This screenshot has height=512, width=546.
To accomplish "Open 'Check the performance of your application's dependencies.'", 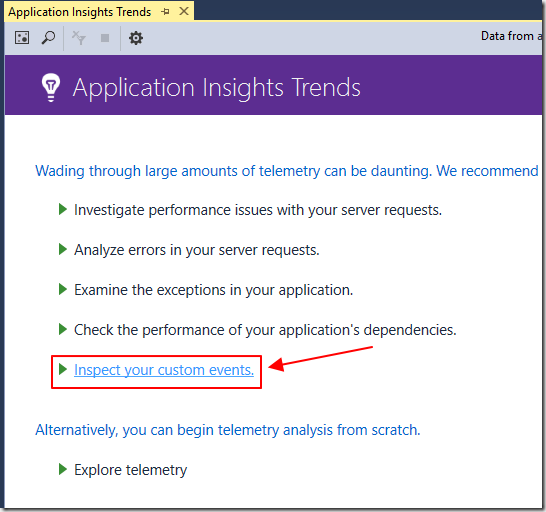I will coord(265,330).
